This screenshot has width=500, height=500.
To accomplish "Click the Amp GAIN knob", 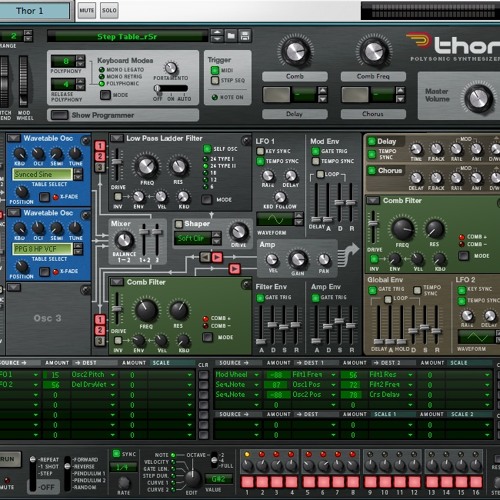I will point(298,260).
